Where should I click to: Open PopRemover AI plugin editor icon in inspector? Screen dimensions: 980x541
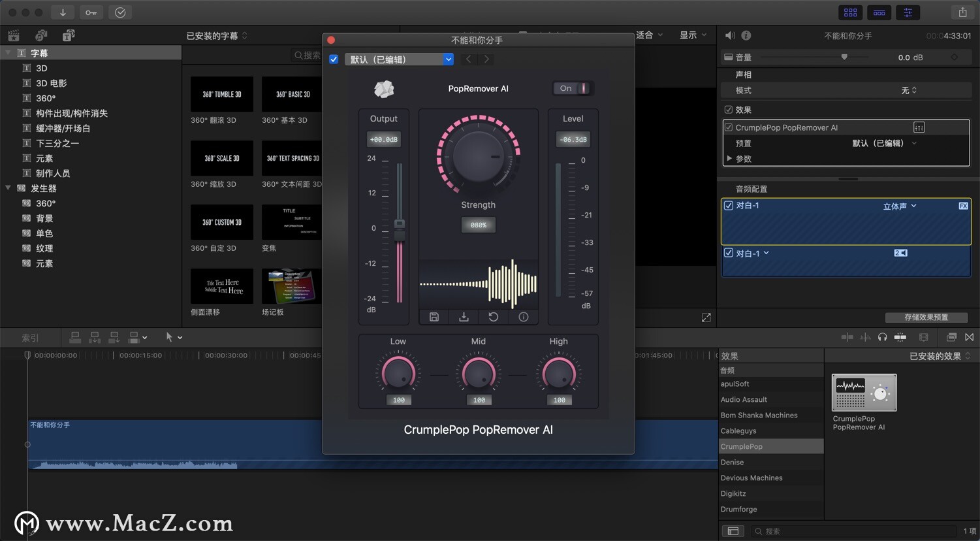919,127
